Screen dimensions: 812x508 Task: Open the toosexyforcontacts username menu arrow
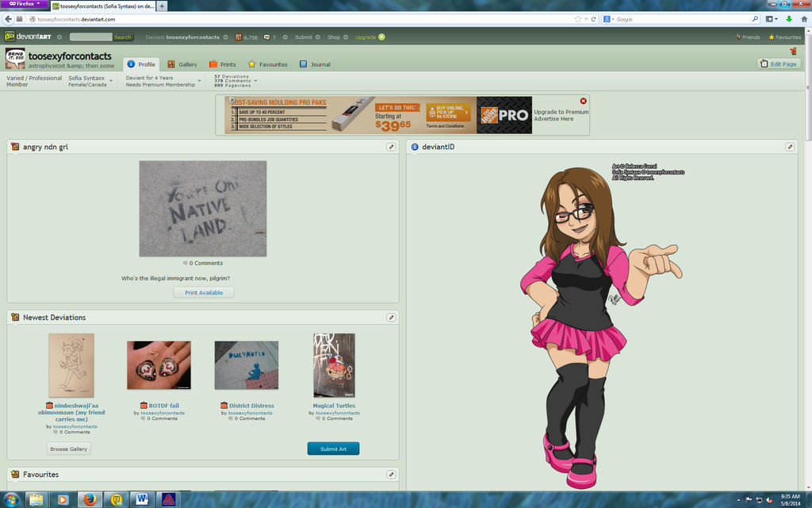point(225,37)
